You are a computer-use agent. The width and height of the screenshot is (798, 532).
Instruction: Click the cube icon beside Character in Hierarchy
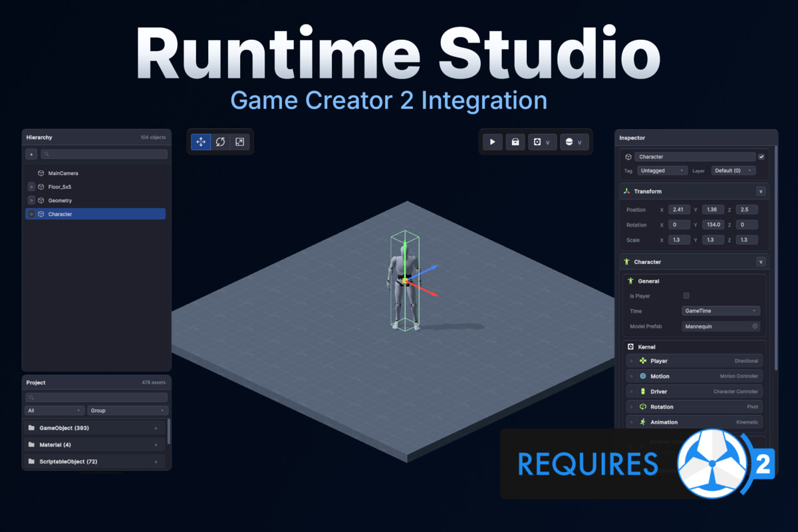pos(41,214)
